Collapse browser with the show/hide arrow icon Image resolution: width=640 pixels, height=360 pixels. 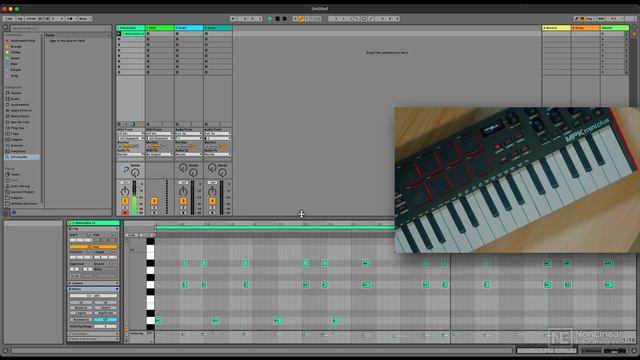point(6,28)
